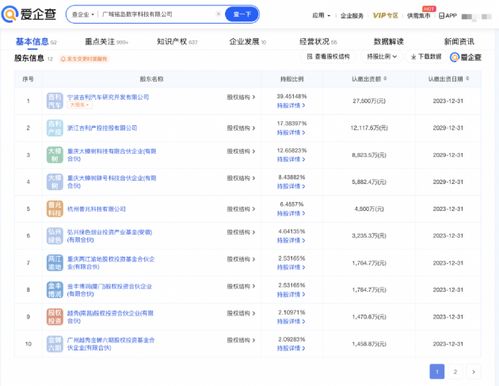Click the shareholder logo in row 8
The width and height of the screenshot is (499, 386).
click(x=55, y=290)
